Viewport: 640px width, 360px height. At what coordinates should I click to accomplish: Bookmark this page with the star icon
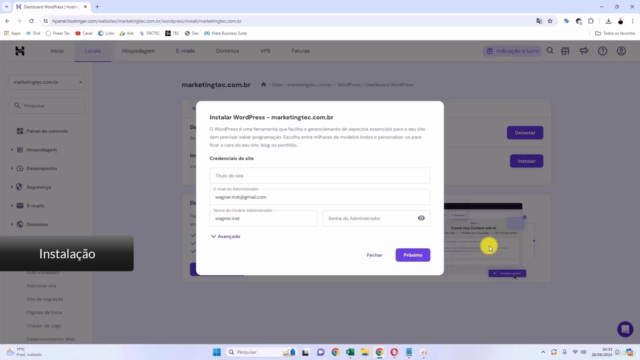tap(550, 21)
